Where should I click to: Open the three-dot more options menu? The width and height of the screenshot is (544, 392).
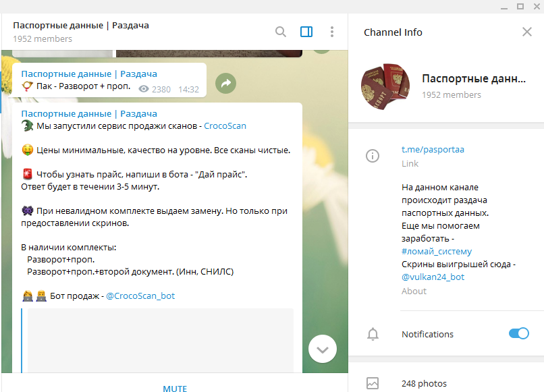(332, 32)
